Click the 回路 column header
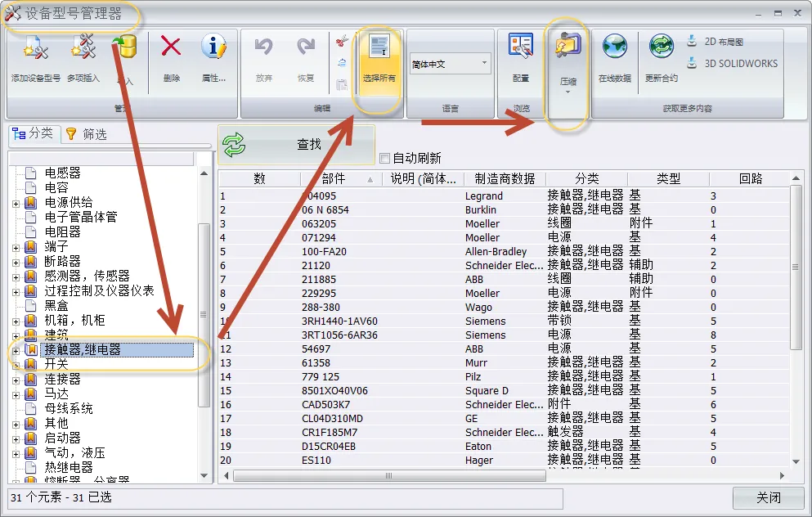The height and width of the screenshot is (517, 812). point(751,178)
